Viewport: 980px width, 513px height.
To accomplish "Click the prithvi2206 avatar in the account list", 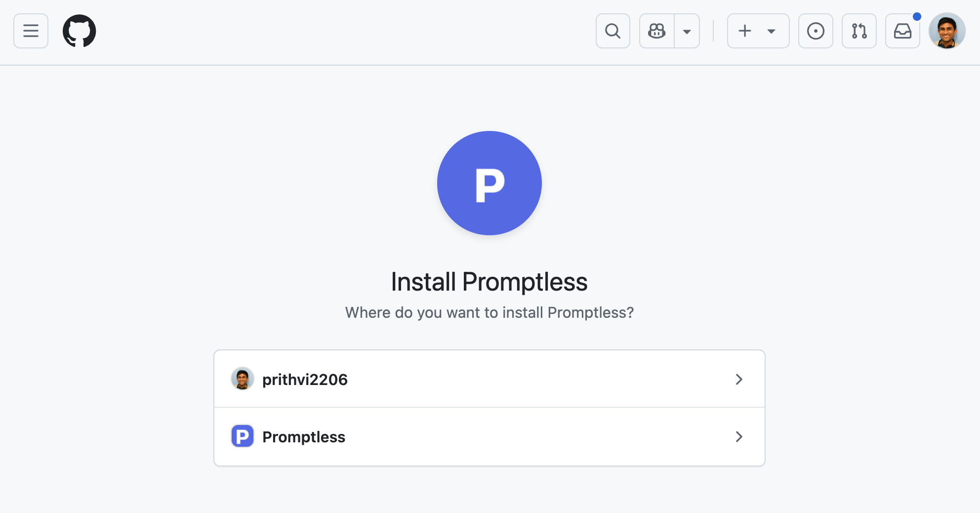I will tap(243, 379).
